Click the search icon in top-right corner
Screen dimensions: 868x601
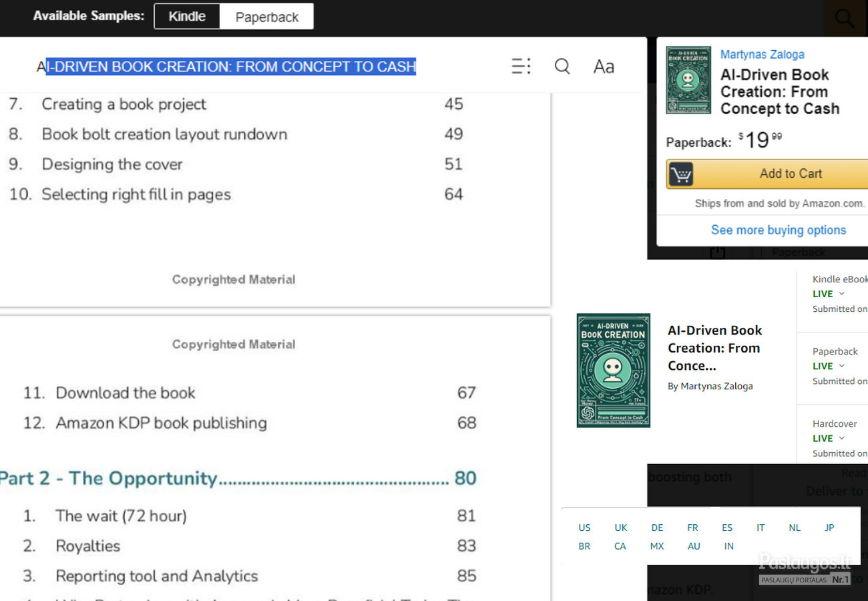pyautogui.click(x=845, y=18)
